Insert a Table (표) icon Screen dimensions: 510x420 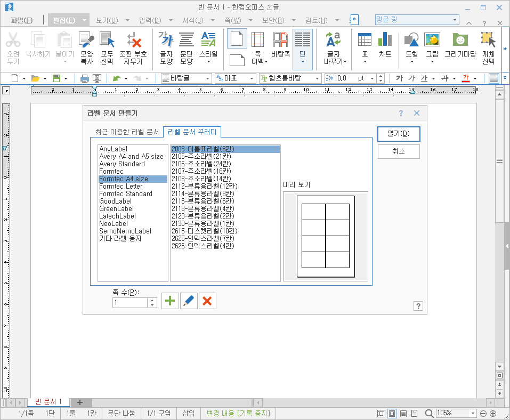365,39
